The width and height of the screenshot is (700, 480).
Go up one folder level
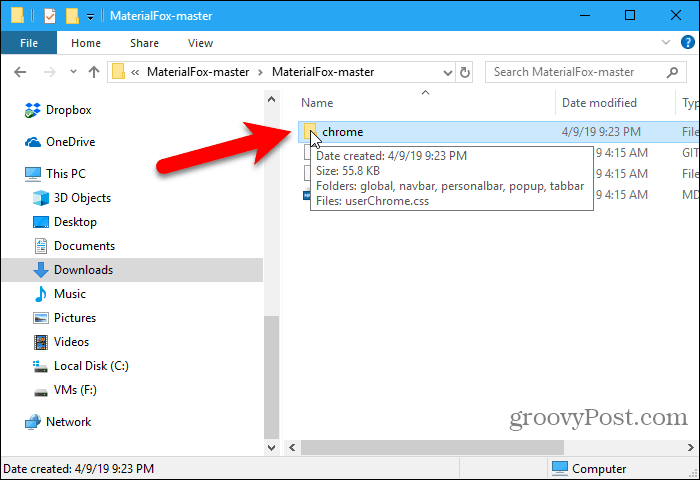(94, 72)
